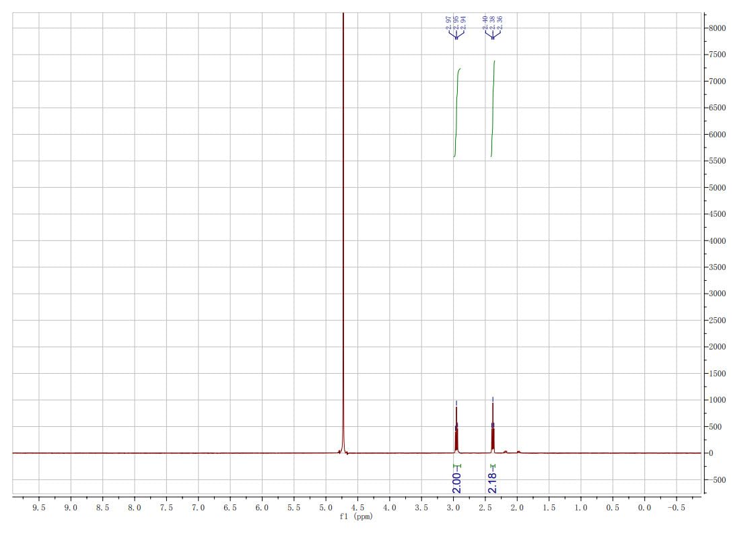
Task: Select the green integral curve above the 2.95 ppm peak
Action: pos(456,112)
